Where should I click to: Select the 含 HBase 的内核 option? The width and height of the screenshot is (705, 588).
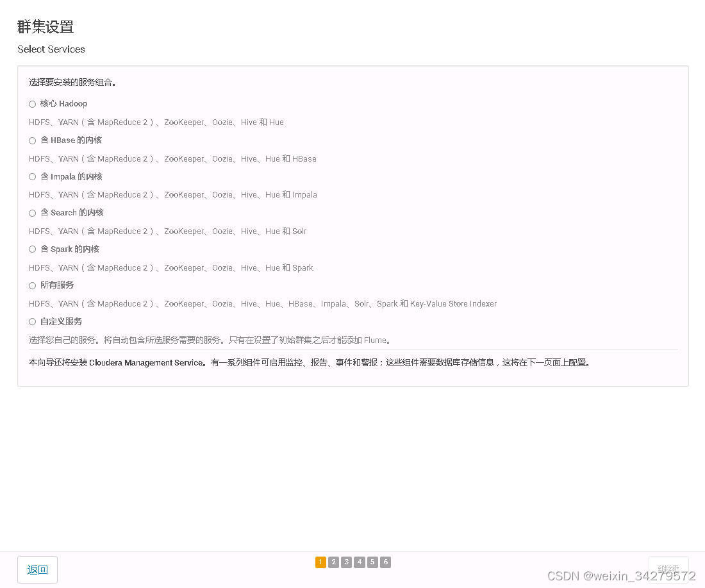(33, 141)
